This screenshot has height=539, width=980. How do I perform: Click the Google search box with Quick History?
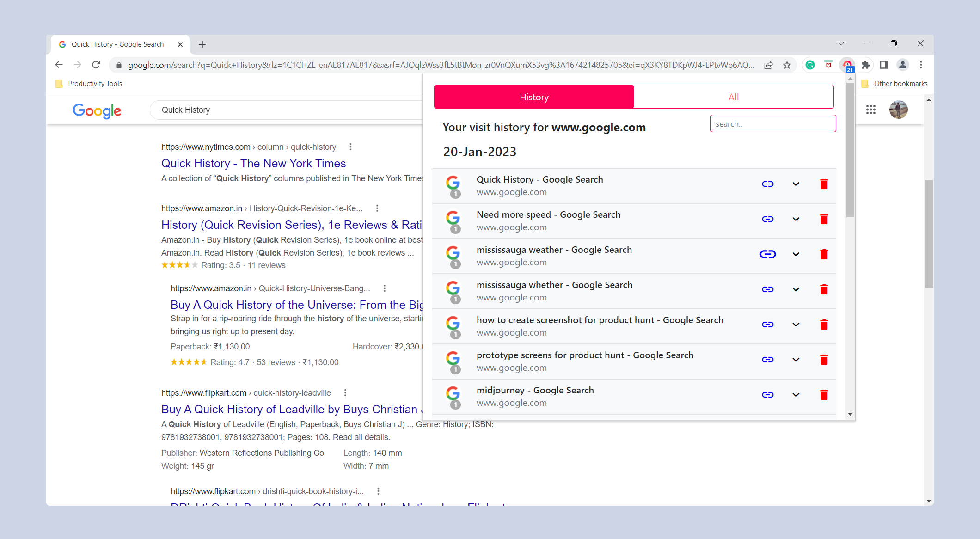coord(287,110)
